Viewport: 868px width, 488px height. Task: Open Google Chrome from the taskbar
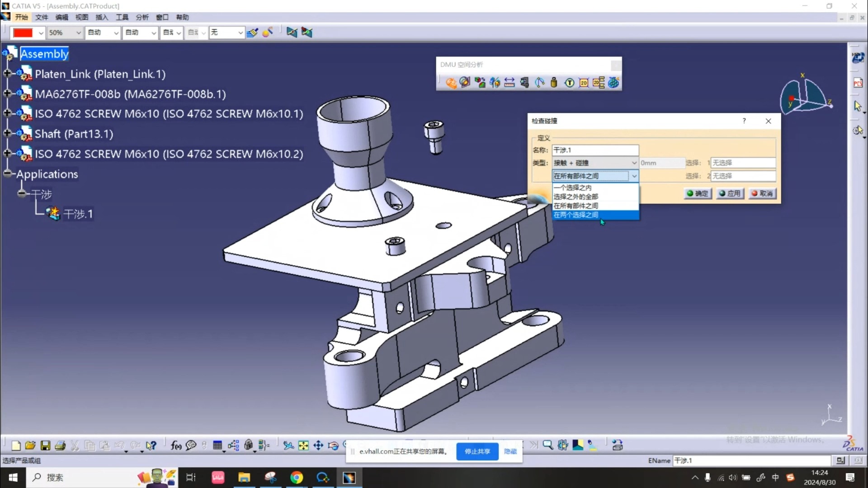[297, 478]
